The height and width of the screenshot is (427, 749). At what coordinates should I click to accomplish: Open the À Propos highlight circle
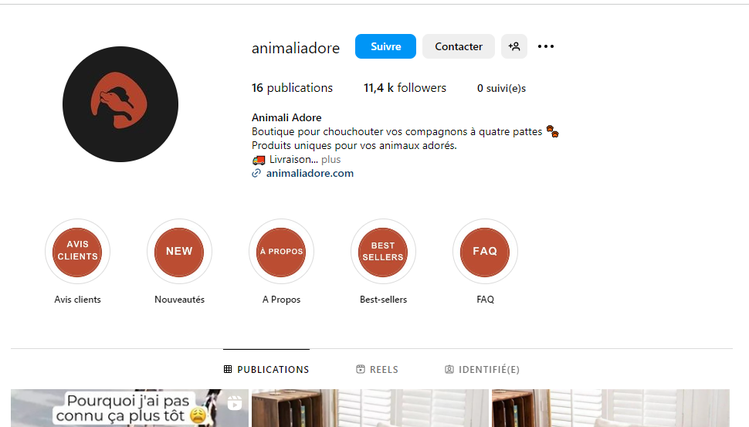(x=281, y=251)
